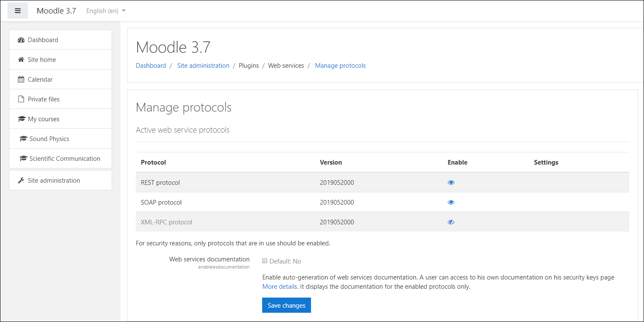Click Site administration breadcrumb link
Screen dimensions: 644x322
pyautogui.click(x=203, y=66)
